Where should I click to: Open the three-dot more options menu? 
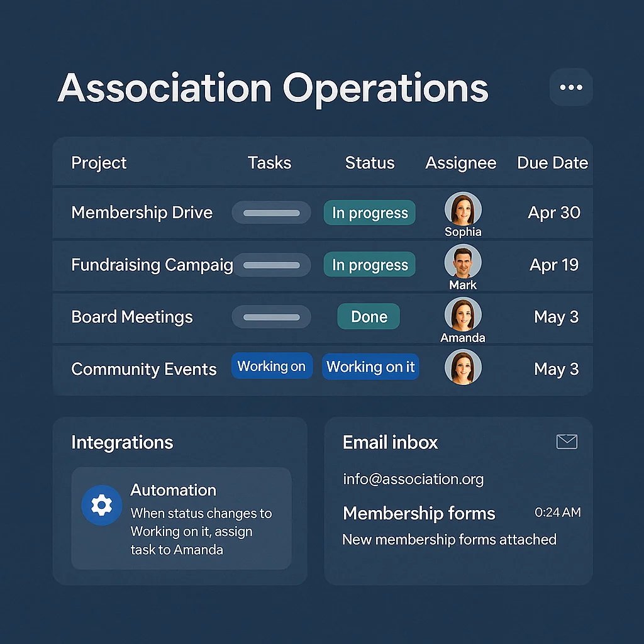coord(571,87)
